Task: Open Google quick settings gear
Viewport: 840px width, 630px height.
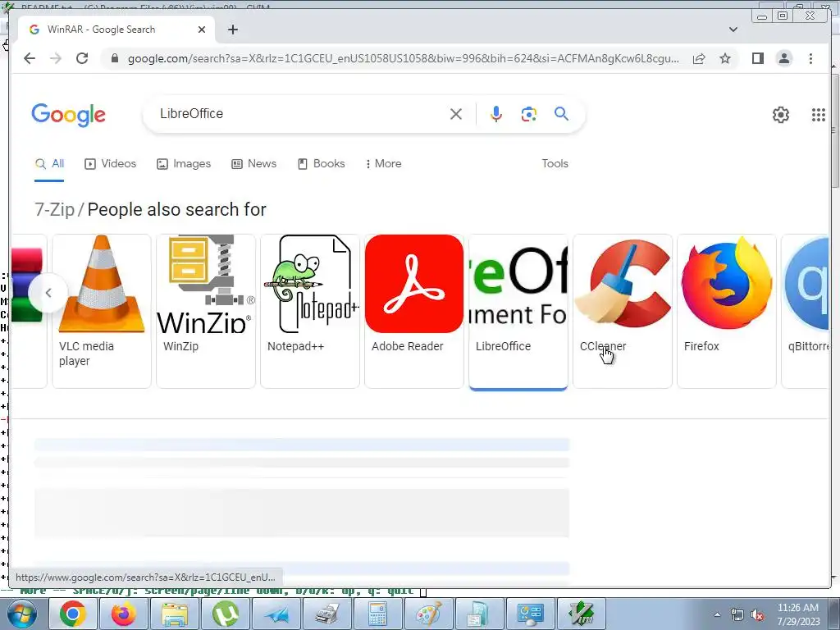Action: pos(781,115)
